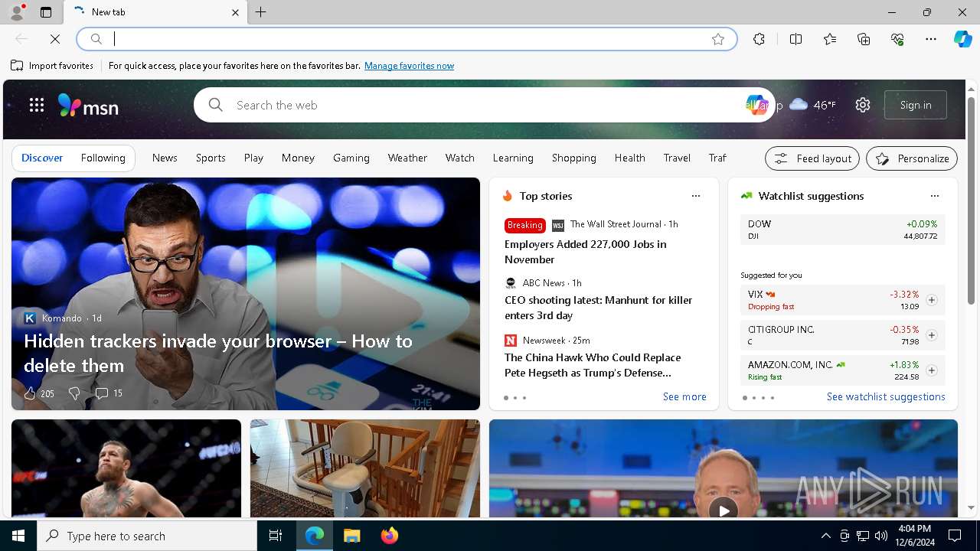980x551 pixels.
Task: Open comments on Hidden trackers article
Action: tap(108, 393)
